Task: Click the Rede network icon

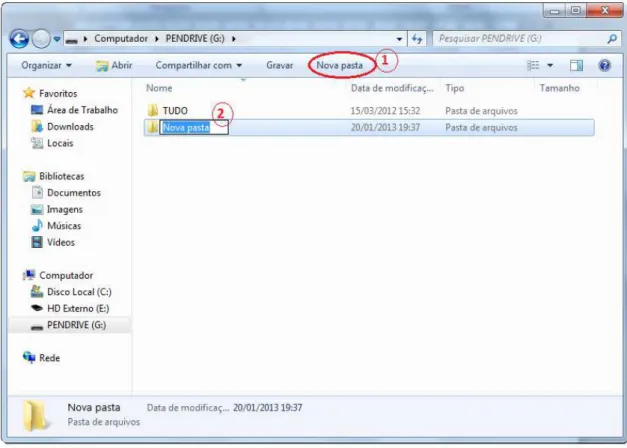Action: click(29, 357)
